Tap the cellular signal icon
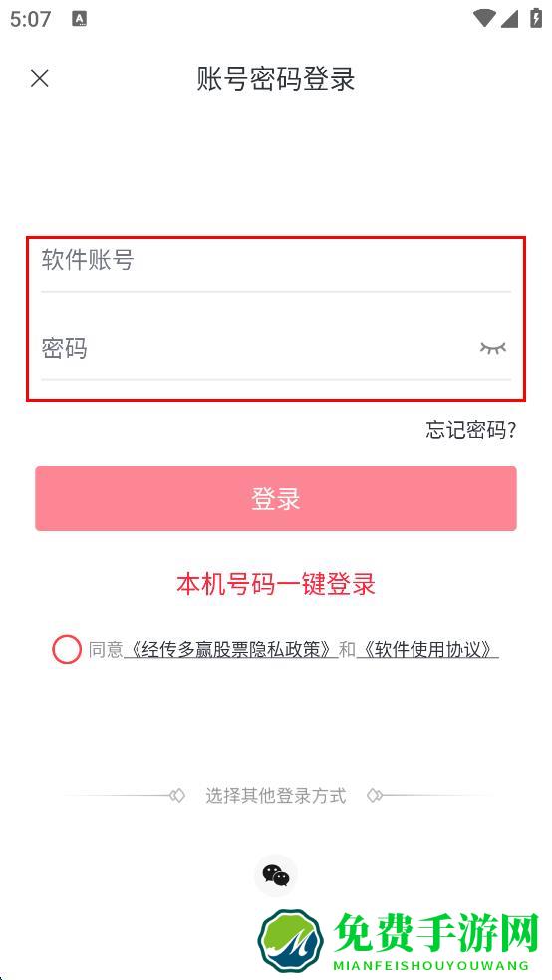This screenshot has width=552, height=980. click(509, 18)
